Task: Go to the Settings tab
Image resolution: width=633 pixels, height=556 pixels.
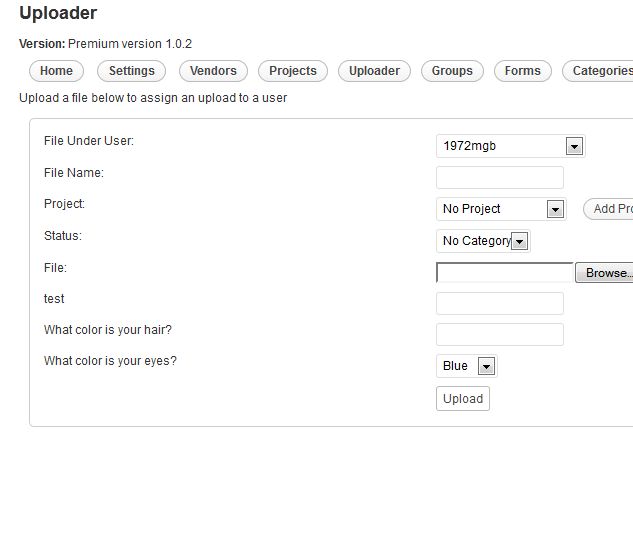Action: click(x=132, y=71)
